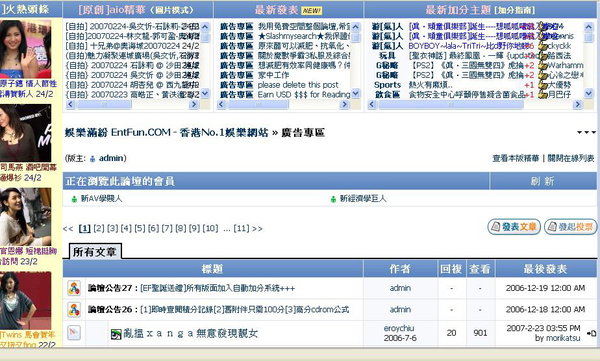Go to page 2 of thread list

[x=99, y=229]
